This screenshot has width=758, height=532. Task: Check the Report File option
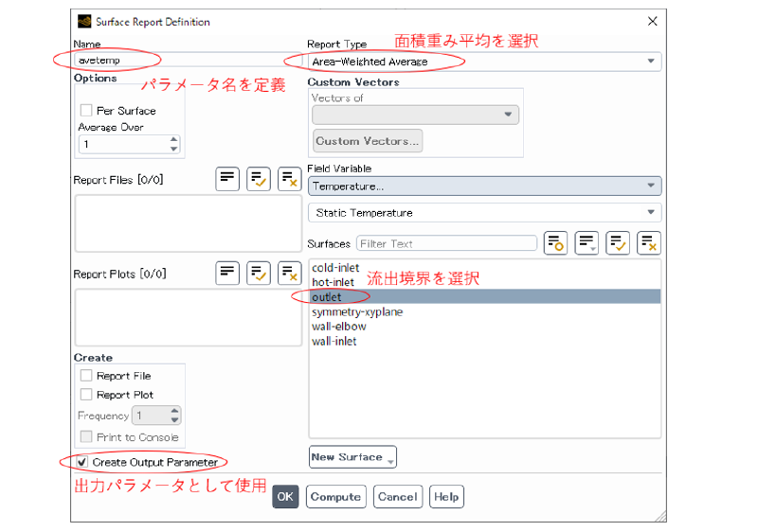[x=87, y=376]
